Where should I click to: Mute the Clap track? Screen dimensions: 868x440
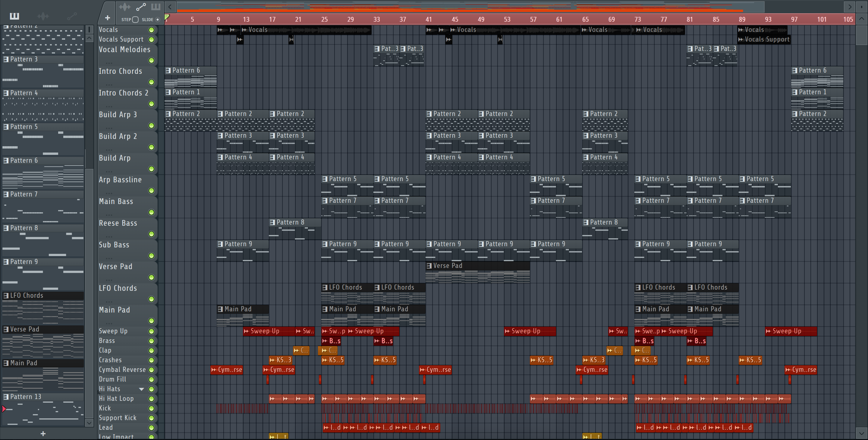click(x=152, y=351)
